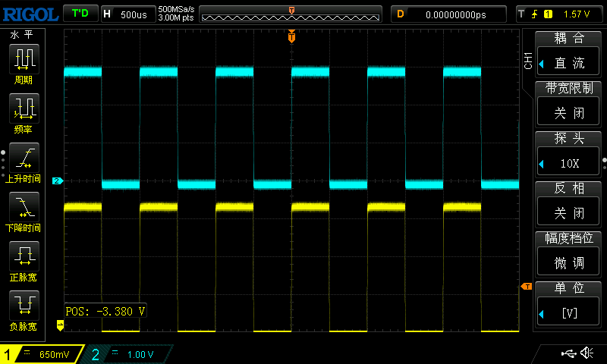Open the 探头 probe ratio dropdown

point(569,163)
